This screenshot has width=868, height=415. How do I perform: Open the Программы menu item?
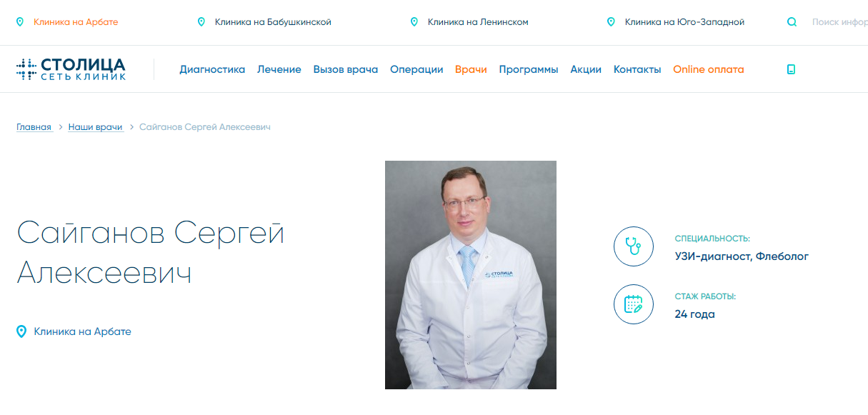click(x=529, y=69)
